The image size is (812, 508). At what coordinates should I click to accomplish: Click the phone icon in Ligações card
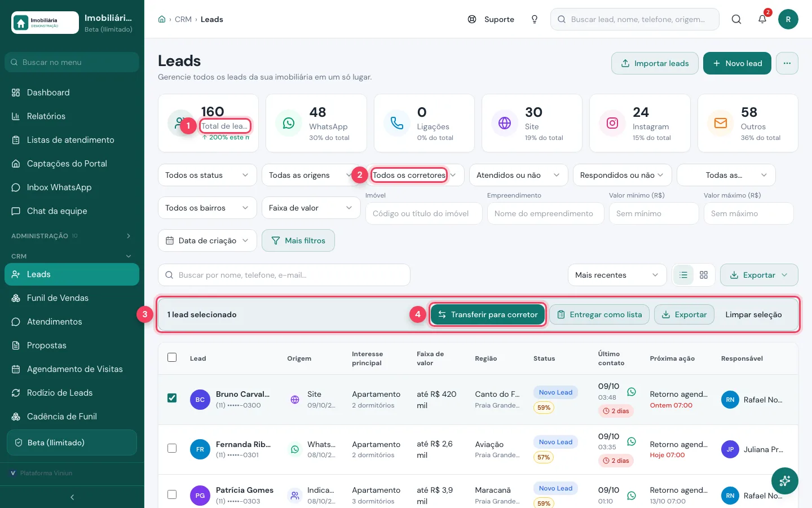coord(397,123)
